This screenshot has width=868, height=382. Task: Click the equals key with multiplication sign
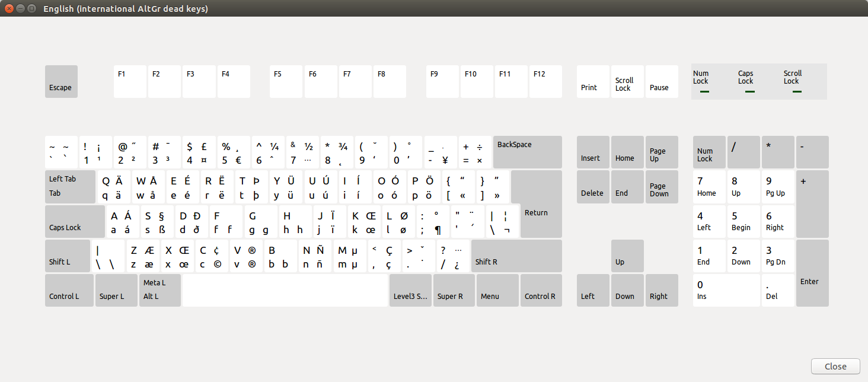[x=475, y=152]
